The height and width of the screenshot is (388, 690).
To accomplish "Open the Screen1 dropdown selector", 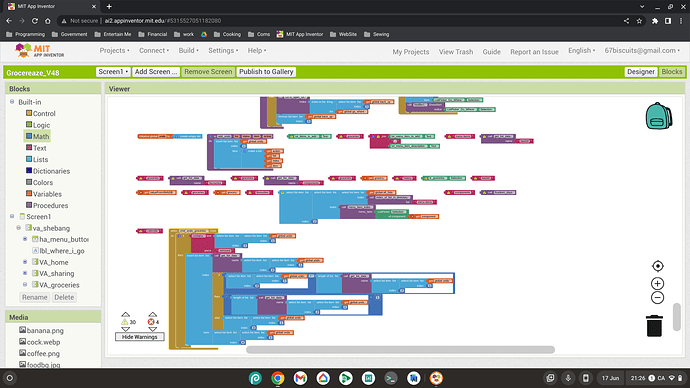I will coord(113,72).
